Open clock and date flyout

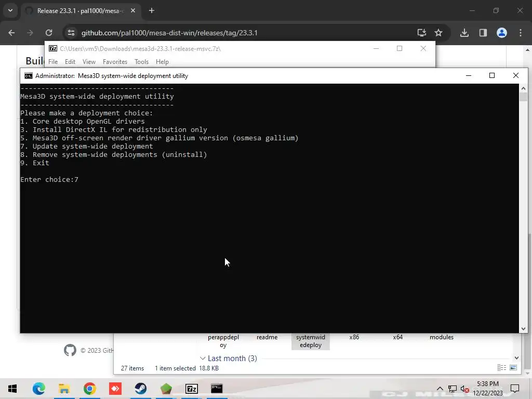pos(488,389)
